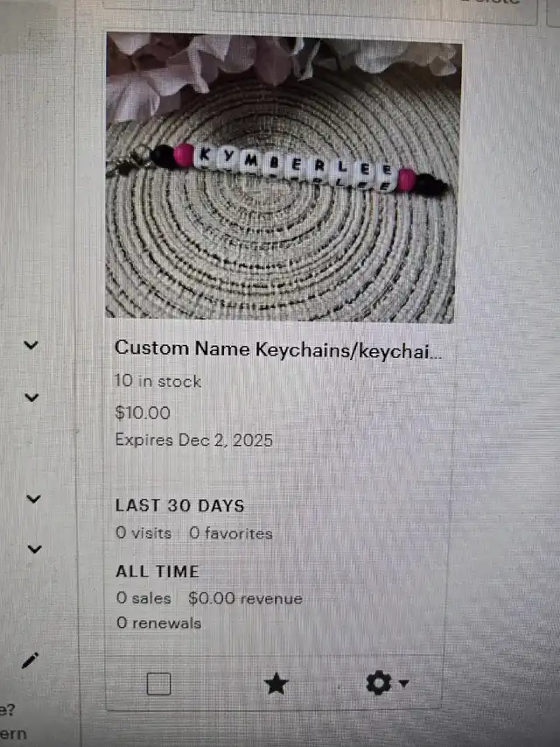Image resolution: width=560 pixels, height=747 pixels.
Task: Expand the small arrow beside the gear
Action: [x=403, y=684]
